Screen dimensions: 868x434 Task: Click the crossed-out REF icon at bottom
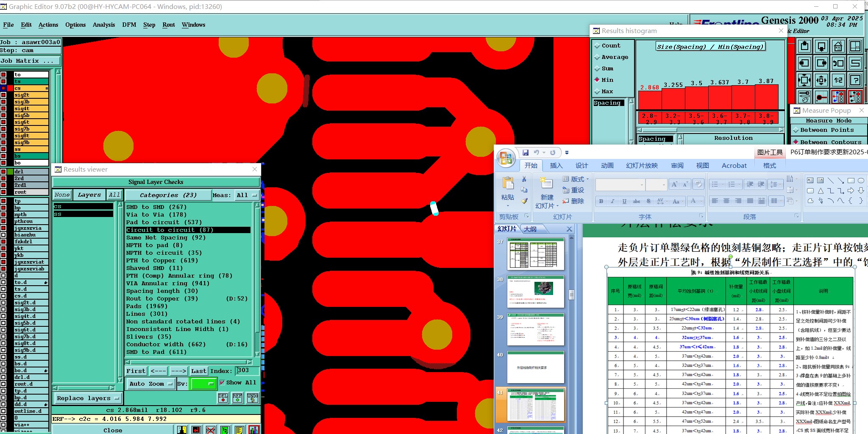(x=211, y=430)
